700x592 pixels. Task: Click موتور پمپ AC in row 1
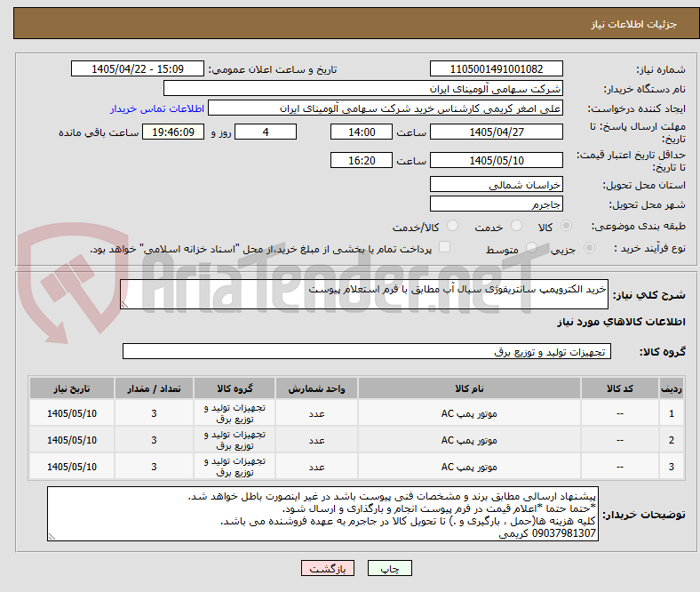point(469,413)
